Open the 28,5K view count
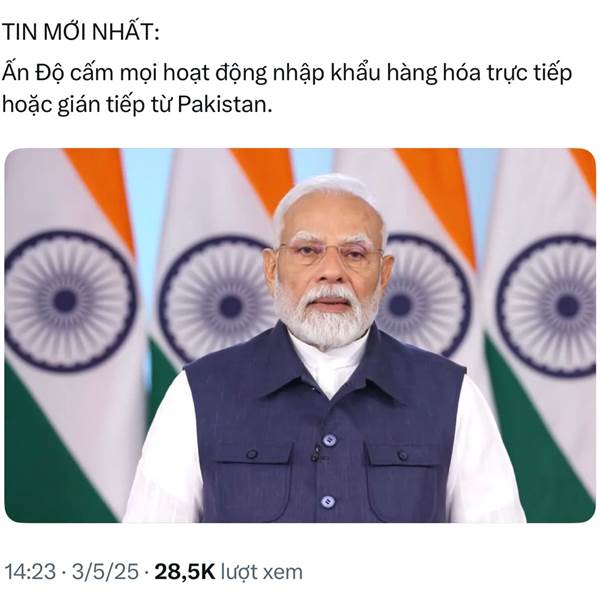 click(x=185, y=572)
